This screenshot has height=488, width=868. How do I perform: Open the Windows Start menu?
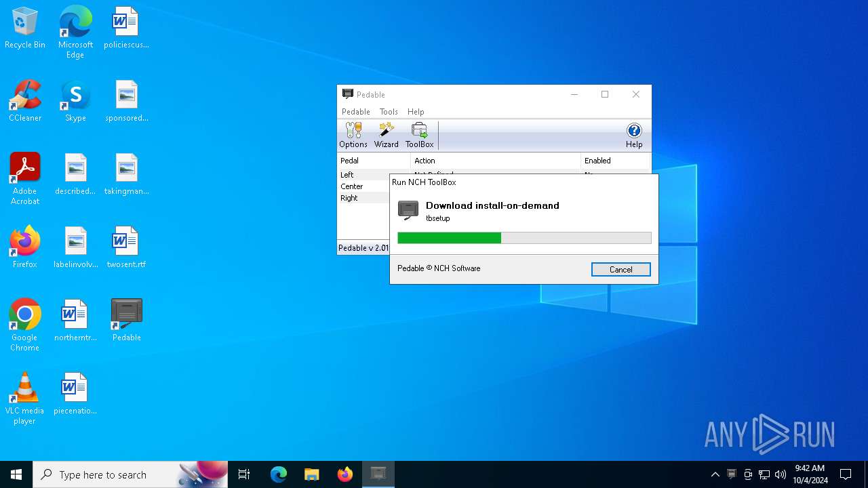coord(16,474)
